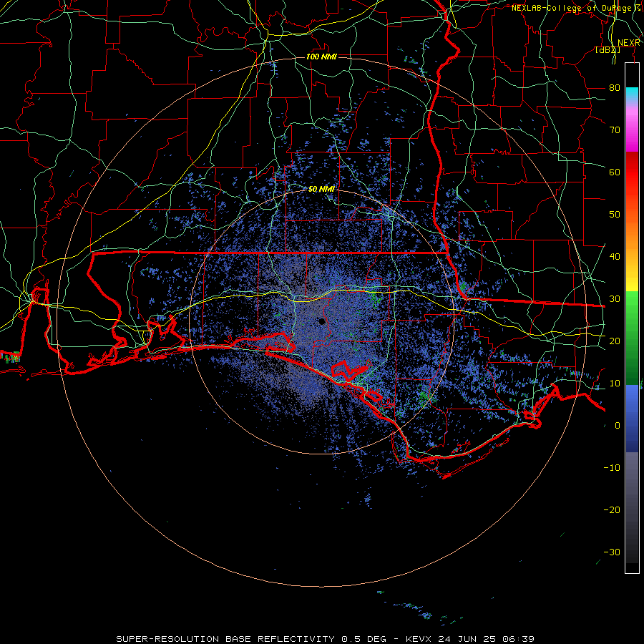Click the black radar site dot at center
The height and width of the screenshot is (644, 644).
(323, 321)
